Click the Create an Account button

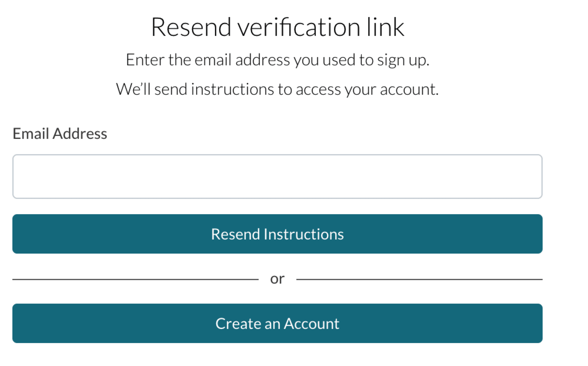click(277, 323)
